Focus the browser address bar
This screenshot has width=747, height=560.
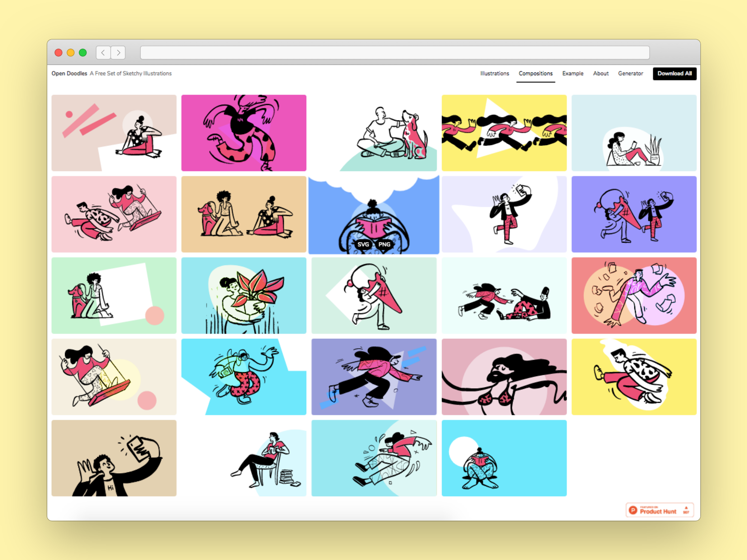[395, 53]
